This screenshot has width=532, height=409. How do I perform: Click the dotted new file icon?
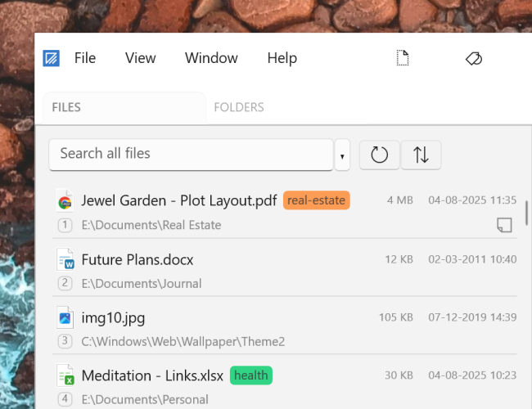(x=403, y=58)
